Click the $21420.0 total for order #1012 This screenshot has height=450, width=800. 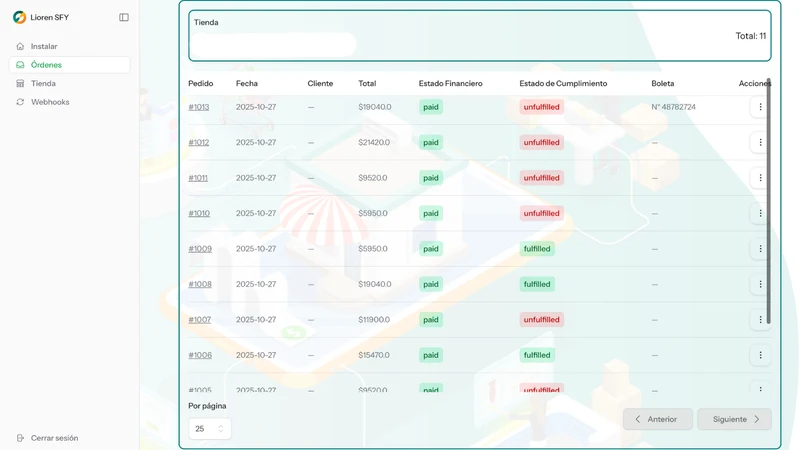(374, 142)
